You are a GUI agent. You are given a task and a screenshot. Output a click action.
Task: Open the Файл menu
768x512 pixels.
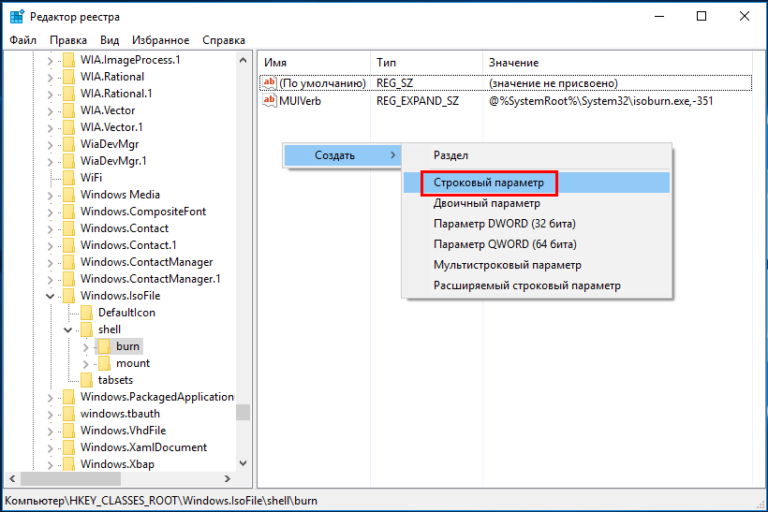point(23,40)
